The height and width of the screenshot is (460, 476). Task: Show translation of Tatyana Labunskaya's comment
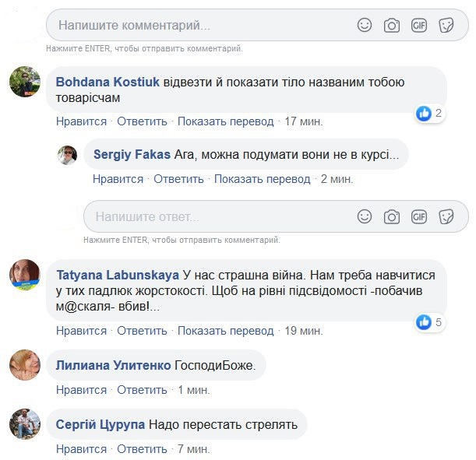coord(225,331)
